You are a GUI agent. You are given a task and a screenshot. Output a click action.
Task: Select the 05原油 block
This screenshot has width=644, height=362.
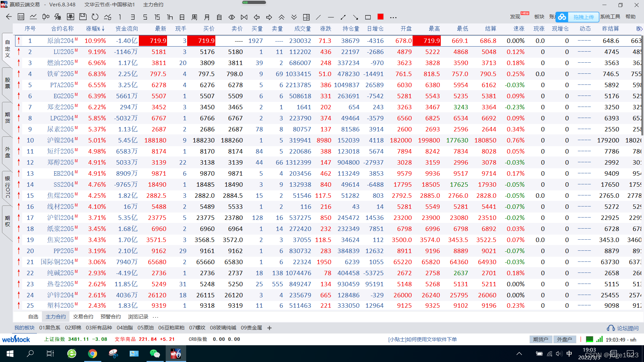click(x=146, y=328)
